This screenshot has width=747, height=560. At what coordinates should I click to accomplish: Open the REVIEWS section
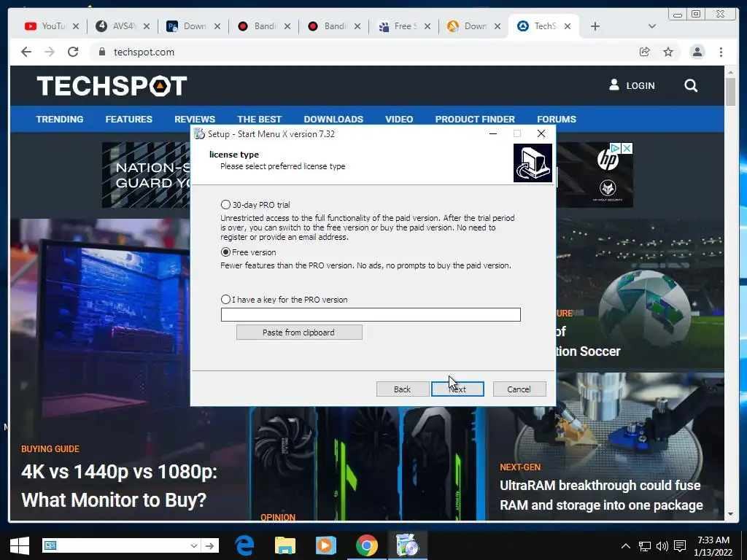pyautogui.click(x=195, y=119)
